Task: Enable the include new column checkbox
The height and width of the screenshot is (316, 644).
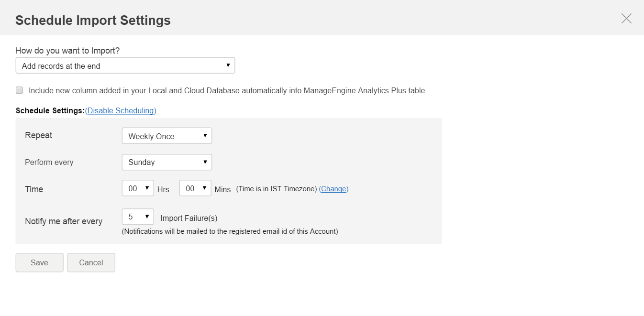Action: 19,90
